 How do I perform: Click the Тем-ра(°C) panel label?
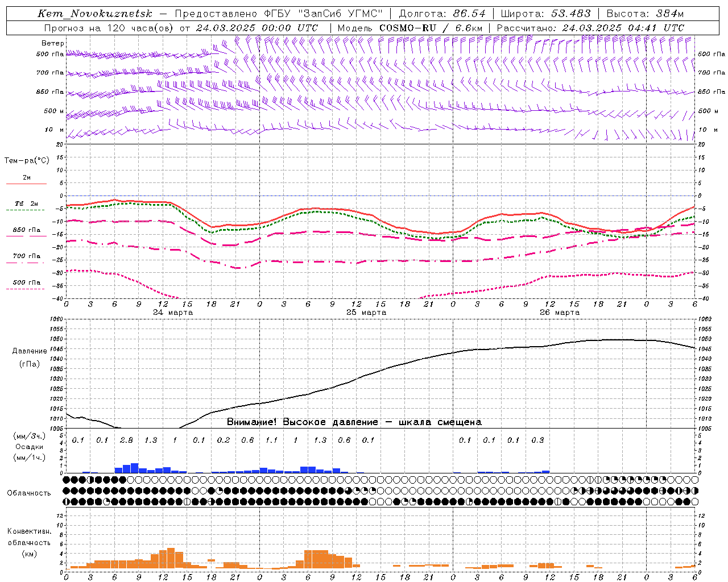click(x=27, y=161)
